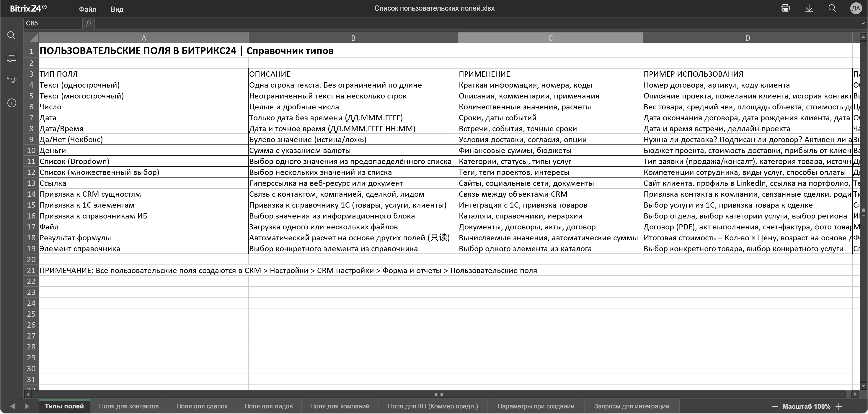Open the spell check sidebar icon
The width and height of the screenshot is (868, 414).
(12, 80)
